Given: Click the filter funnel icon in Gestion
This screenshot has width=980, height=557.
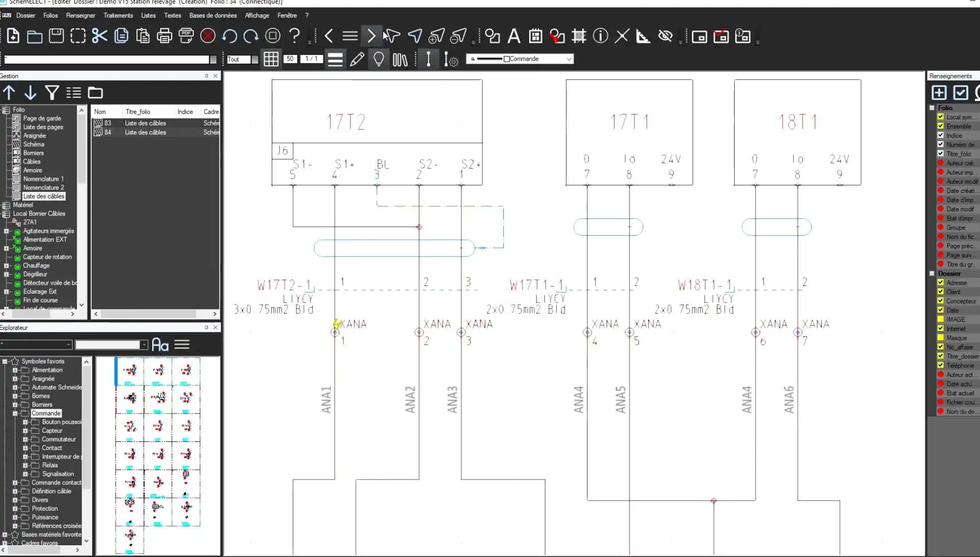Looking at the screenshot, I should click(x=52, y=93).
